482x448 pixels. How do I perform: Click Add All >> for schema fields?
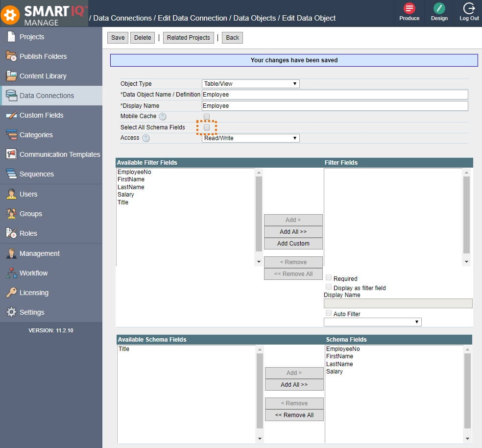(294, 385)
